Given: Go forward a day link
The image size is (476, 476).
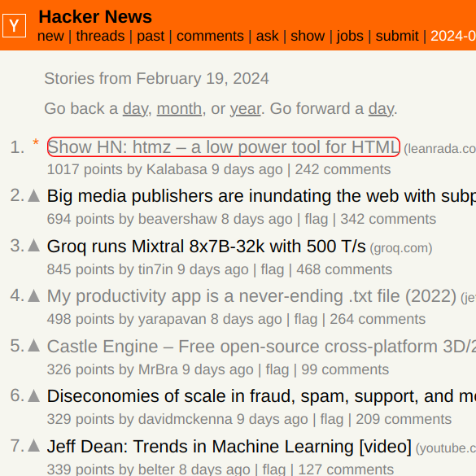Looking at the screenshot, I should pos(382,109).
